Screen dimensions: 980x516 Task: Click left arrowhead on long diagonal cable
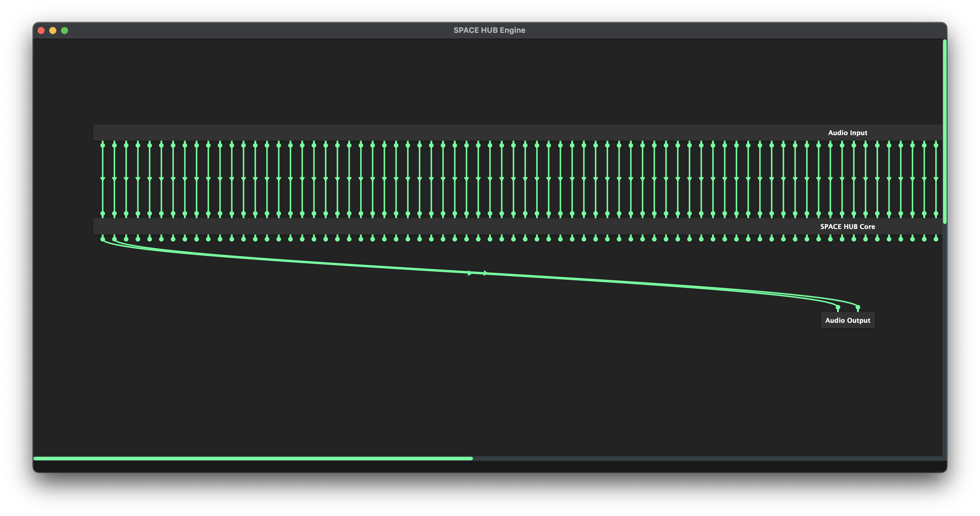(x=470, y=273)
